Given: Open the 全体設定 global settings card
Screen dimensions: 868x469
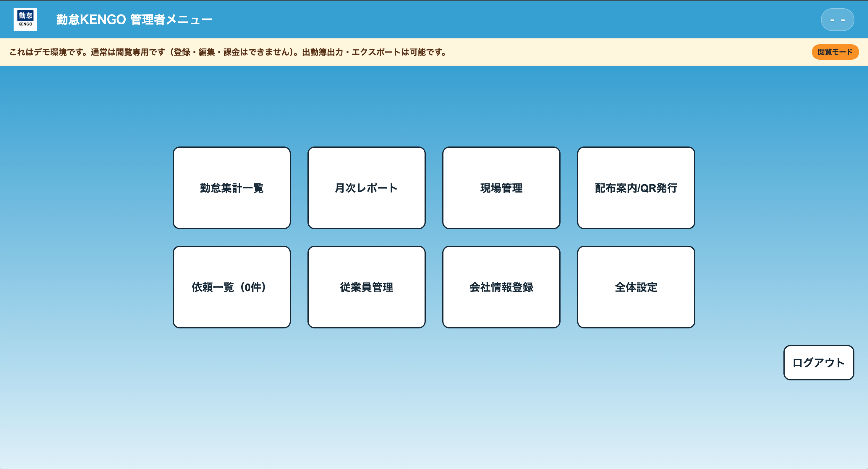Looking at the screenshot, I should coord(636,287).
